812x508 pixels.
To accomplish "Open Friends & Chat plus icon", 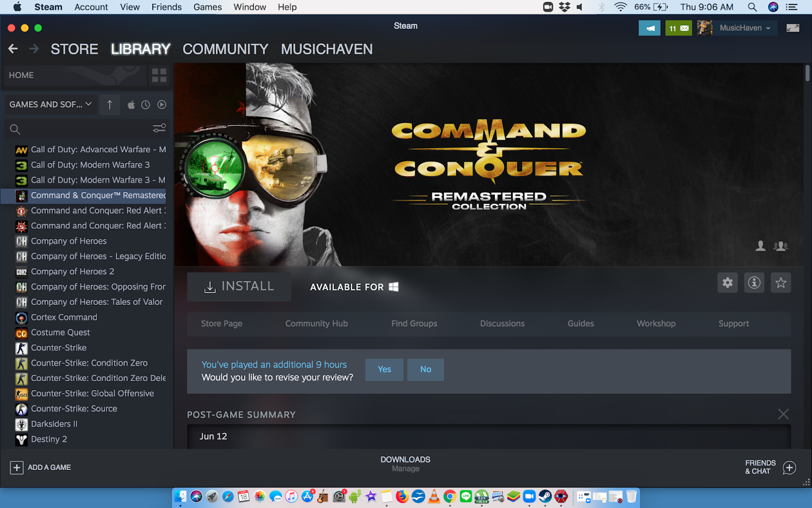I will point(789,467).
